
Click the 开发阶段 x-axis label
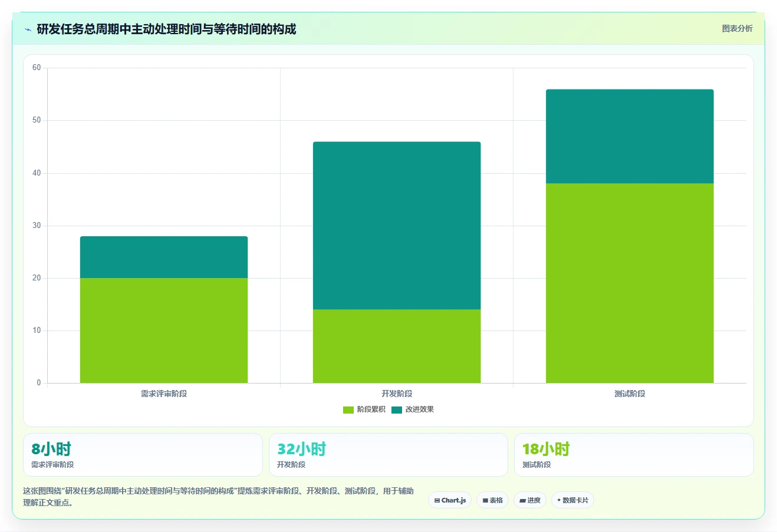[397, 394]
